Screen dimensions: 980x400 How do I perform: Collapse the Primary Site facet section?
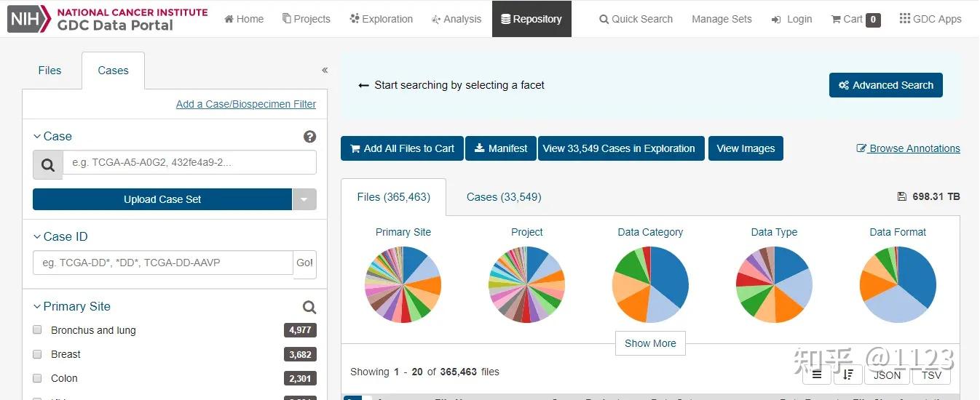point(37,306)
